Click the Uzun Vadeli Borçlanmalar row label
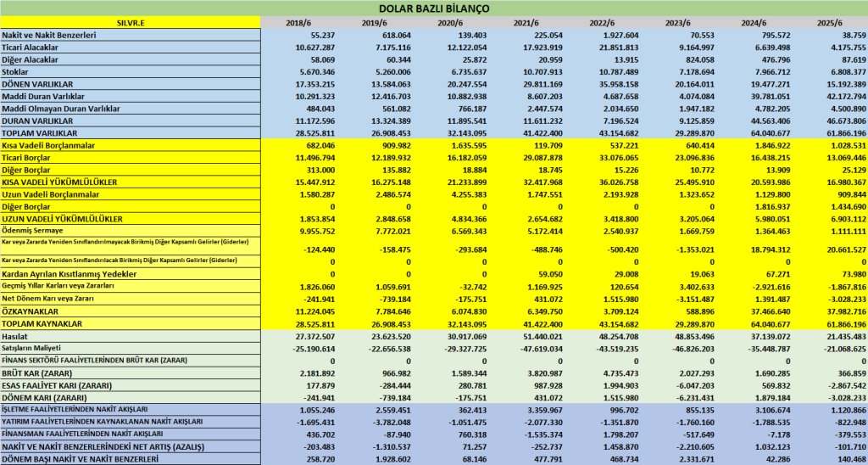 tap(50, 194)
